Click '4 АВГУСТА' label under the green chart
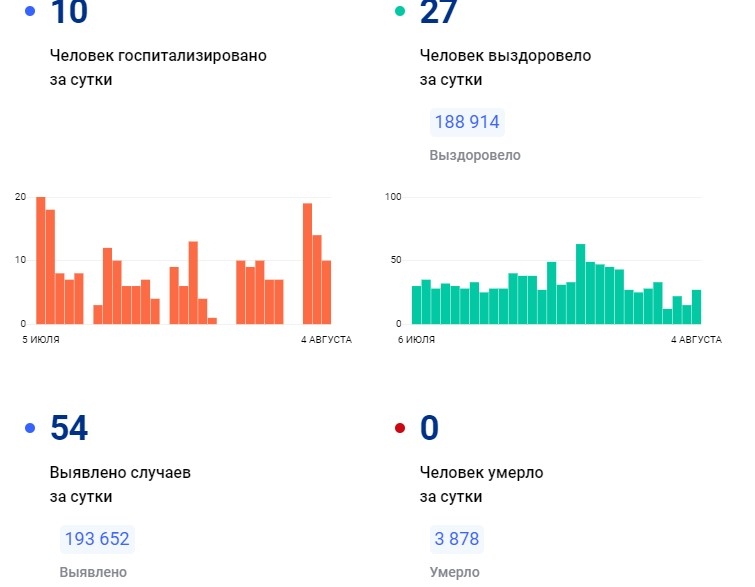The width and height of the screenshot is (755, 587). 696,340
